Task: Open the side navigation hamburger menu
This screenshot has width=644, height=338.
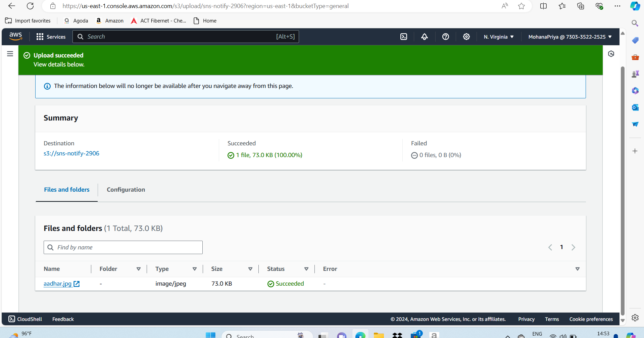Action: [x=10, y=54]
